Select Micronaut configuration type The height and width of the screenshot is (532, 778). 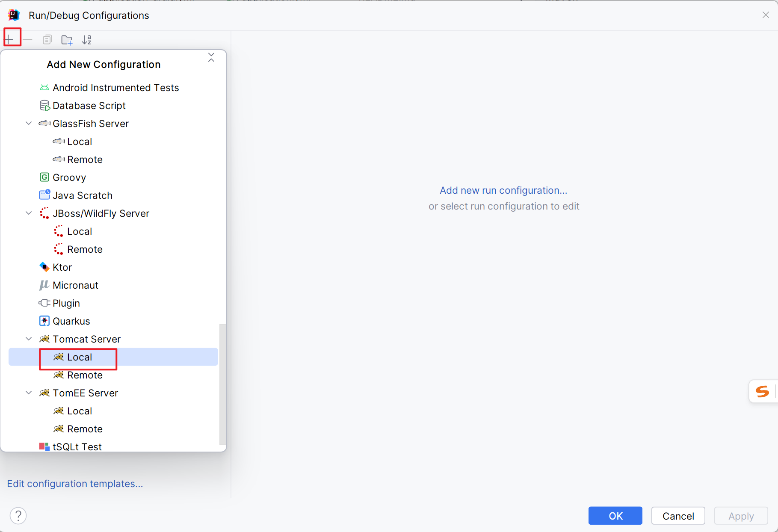pyautogui.click(x=113, y=285)
